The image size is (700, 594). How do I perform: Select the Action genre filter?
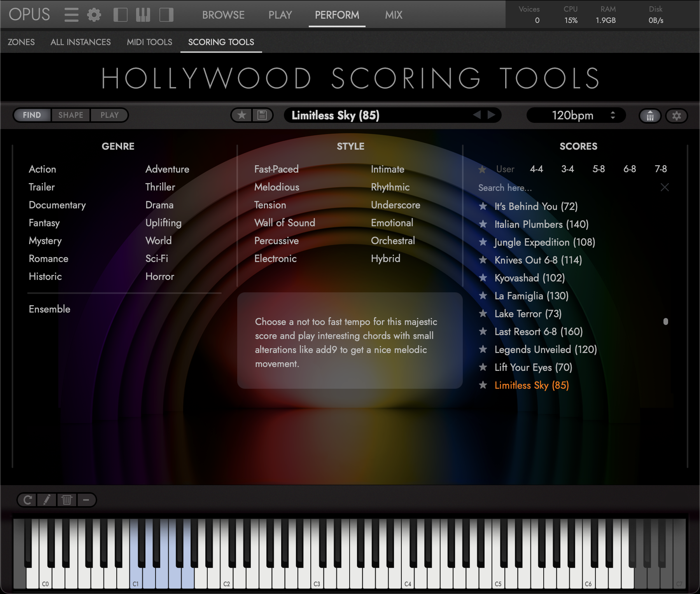pyautogui.click(x=42, y=169)
